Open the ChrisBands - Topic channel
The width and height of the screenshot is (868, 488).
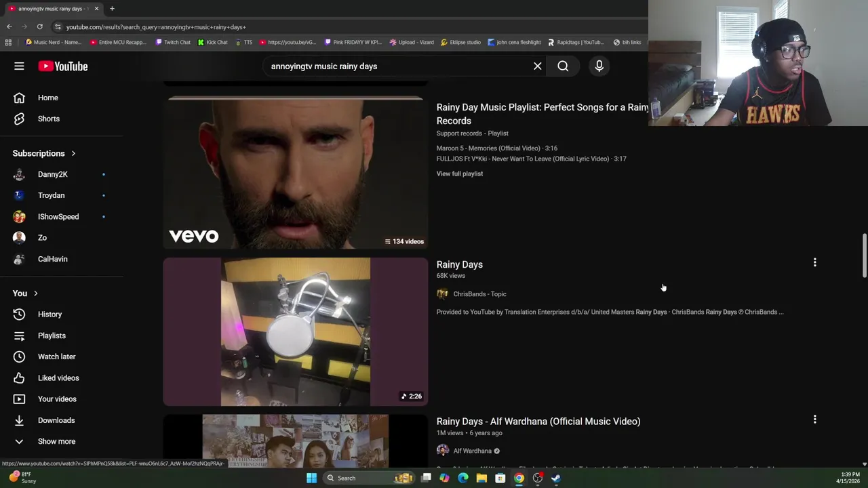(479, 294)
